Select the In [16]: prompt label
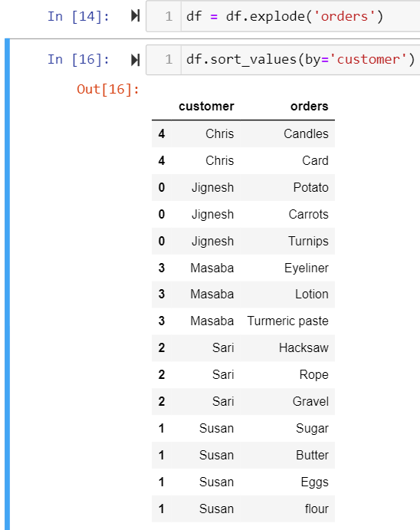Viewport: 420px width, 530px height. (x=78, y=60)
